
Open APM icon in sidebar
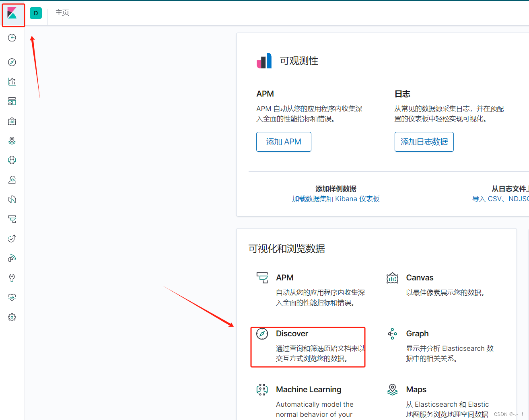(x=12, y=219)
